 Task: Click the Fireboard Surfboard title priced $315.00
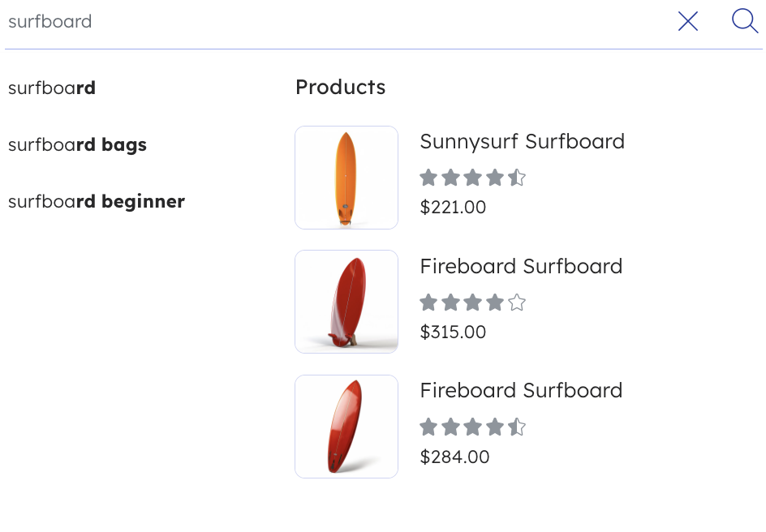(521, 266)
